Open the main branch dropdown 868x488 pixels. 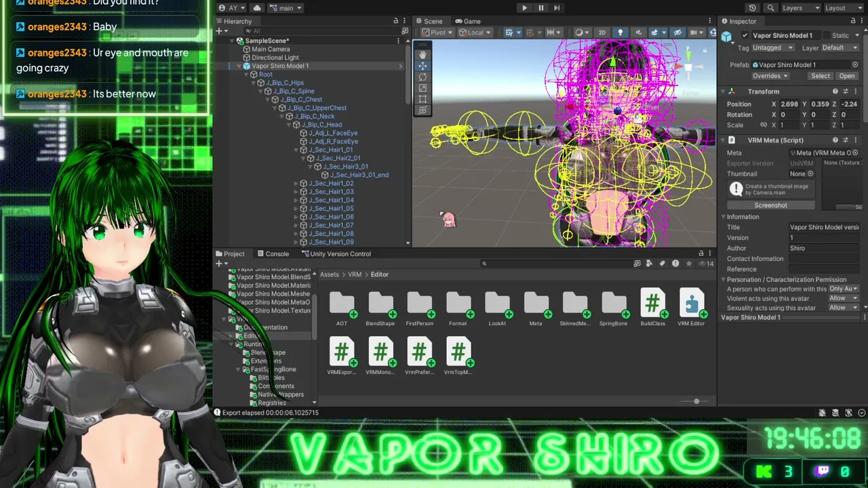click(x=285, y=8)
